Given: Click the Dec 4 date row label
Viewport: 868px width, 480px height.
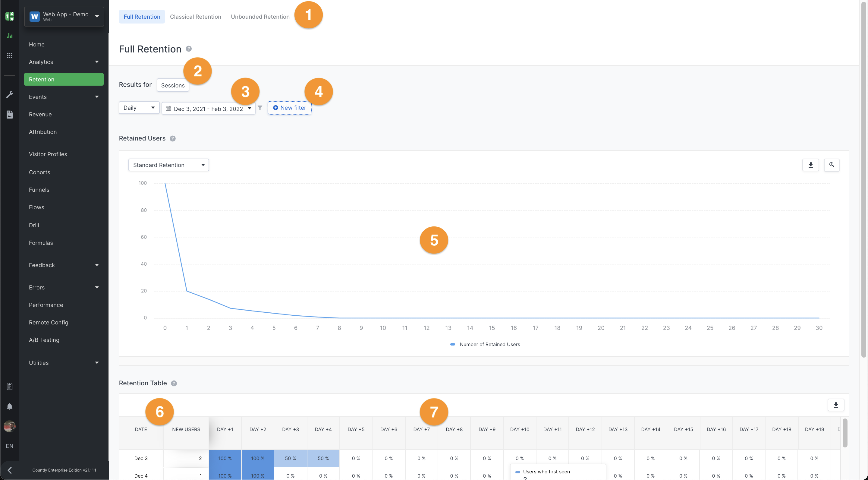Looking at the screenshot, I should click(x=141, y=476).
